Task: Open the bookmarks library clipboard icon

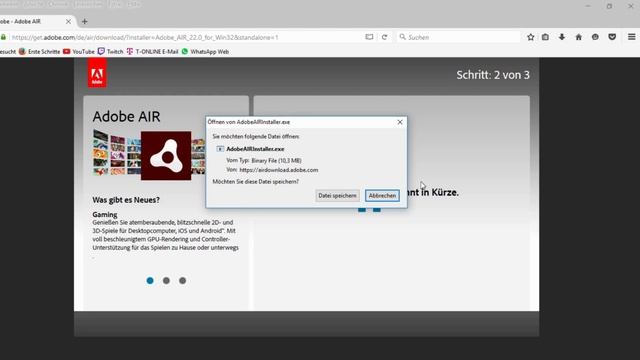Action: tap(545, 37)
